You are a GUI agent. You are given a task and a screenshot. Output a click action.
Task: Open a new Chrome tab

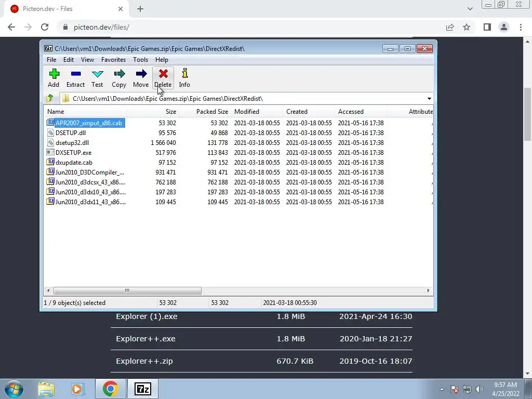[x=140, y=9]
